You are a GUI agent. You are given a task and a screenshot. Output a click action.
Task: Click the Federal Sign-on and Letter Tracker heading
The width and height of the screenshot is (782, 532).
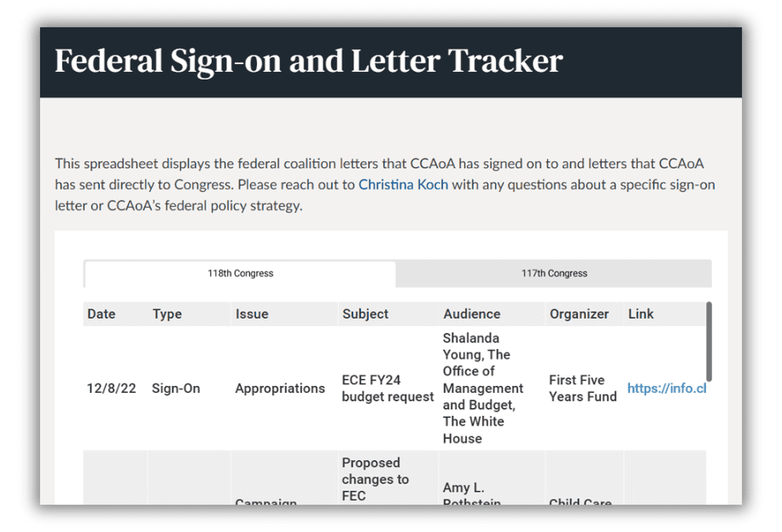coord(308,61)
